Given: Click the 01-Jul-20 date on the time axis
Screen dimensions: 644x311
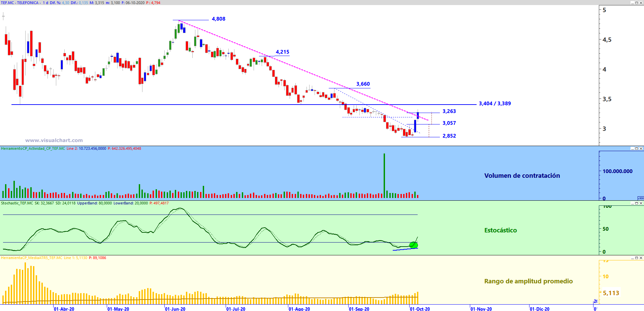Looking at the screenshot, I should click(x=236, y=309).
